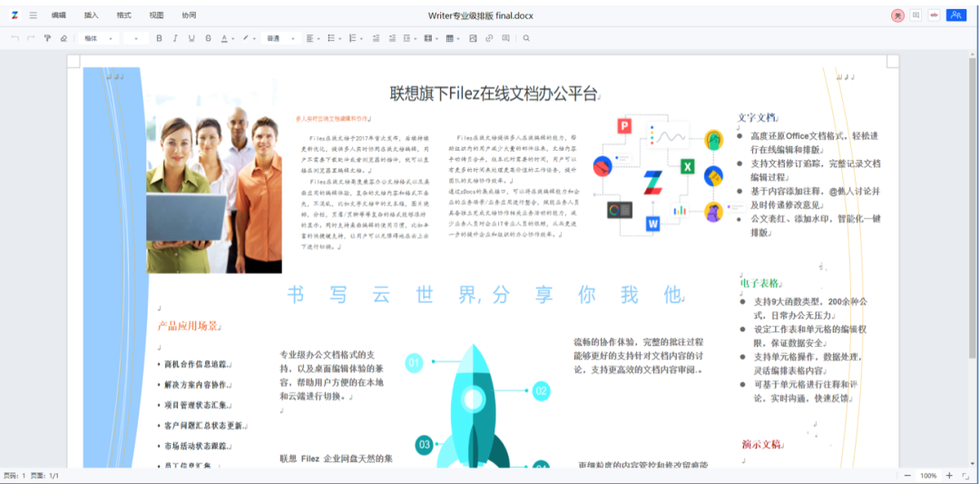Click the decrease indent icon
The image size is (980, 484).
click(x=376, y=38)
